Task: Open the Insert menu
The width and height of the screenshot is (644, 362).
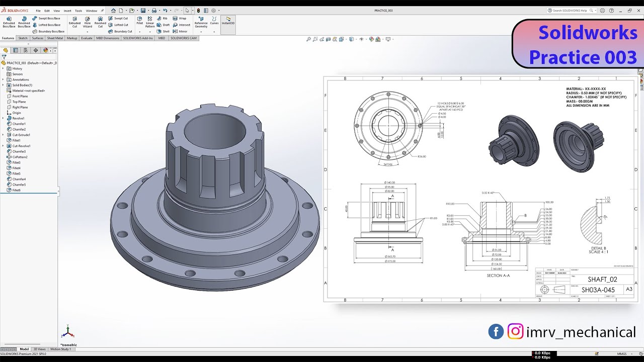Action: [x=67, y=11]
